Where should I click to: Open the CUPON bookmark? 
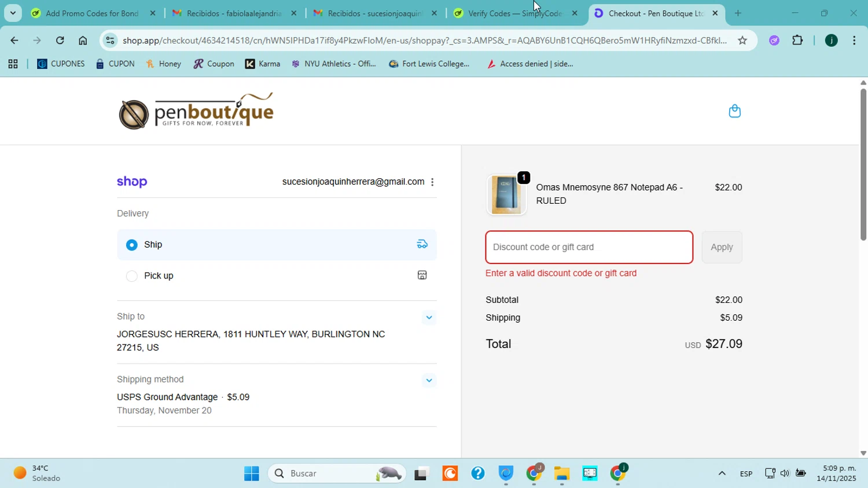(115, 64)
